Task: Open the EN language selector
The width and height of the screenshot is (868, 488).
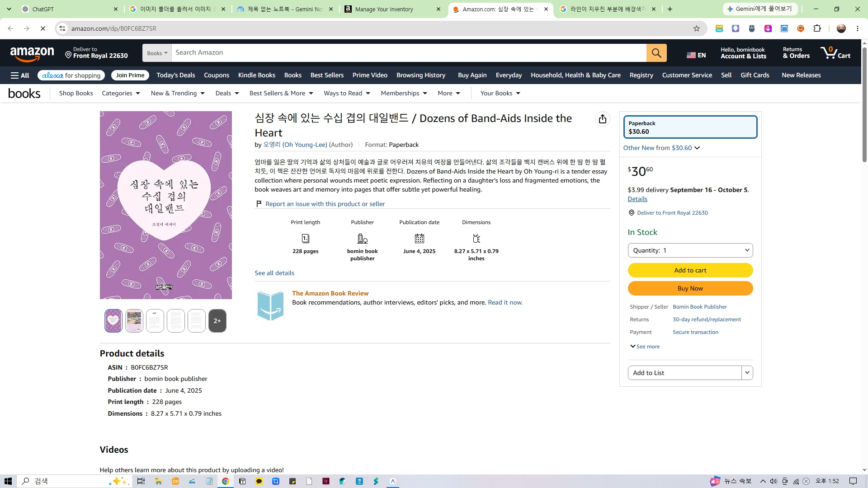Action: [696, 55]
